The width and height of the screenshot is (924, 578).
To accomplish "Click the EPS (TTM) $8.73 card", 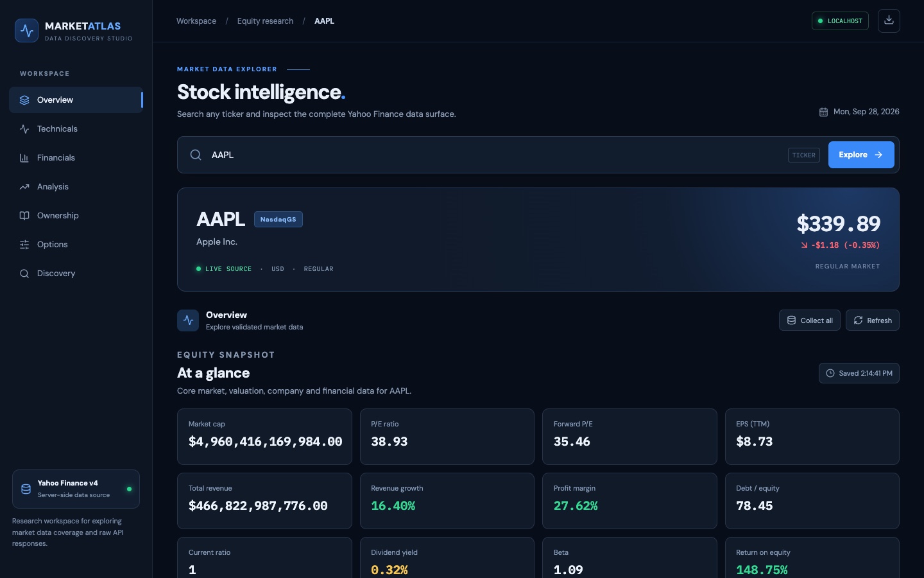I will click(812, 437).
